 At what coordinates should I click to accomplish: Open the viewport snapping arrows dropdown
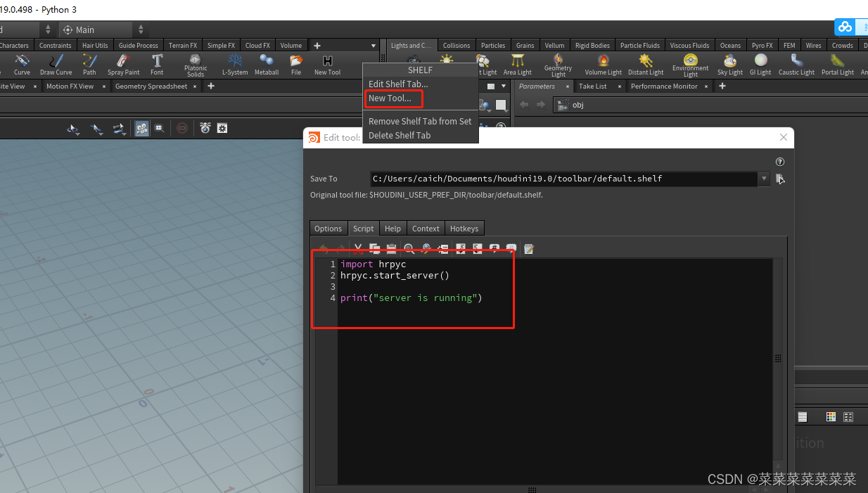(120, 128)
